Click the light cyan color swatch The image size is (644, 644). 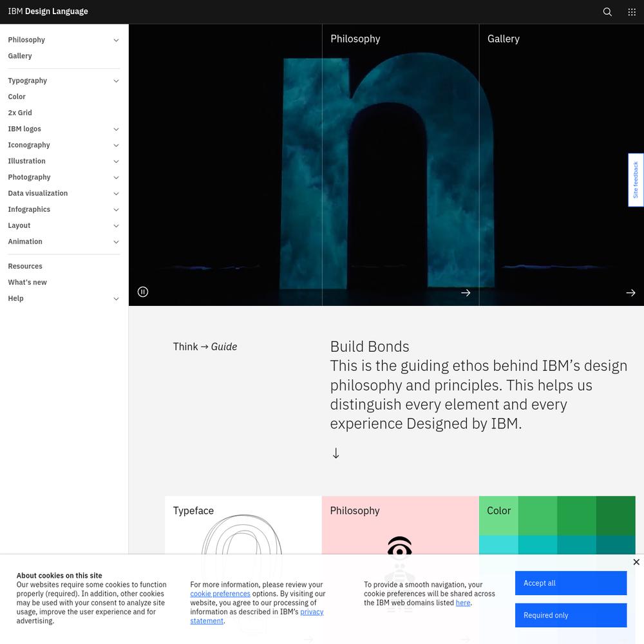498,545
